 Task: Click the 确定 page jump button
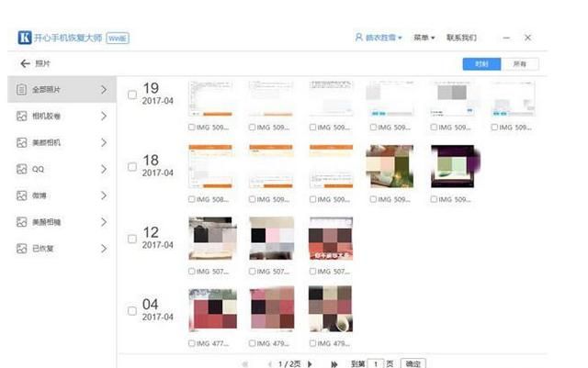413,363
